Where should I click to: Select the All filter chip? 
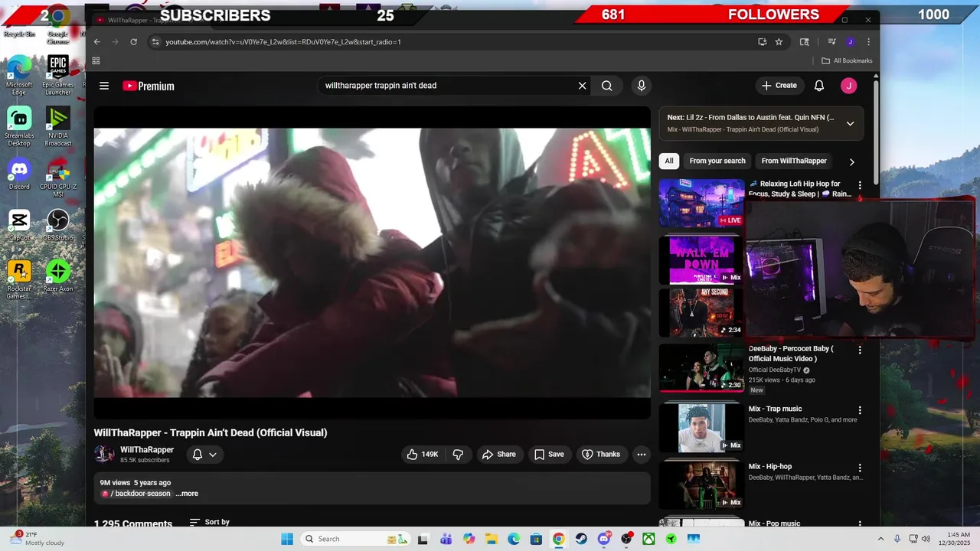click(x=669, y=161)
